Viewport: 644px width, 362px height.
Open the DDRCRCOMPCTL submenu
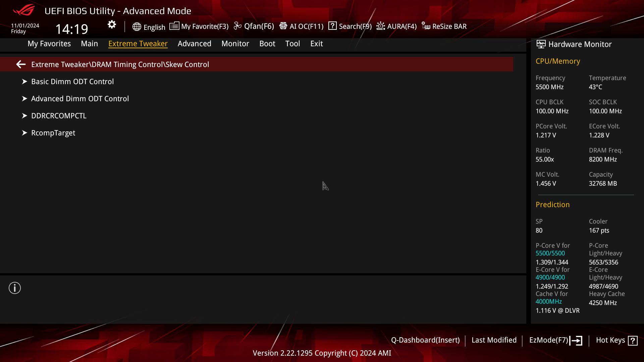tap(59, 116)
